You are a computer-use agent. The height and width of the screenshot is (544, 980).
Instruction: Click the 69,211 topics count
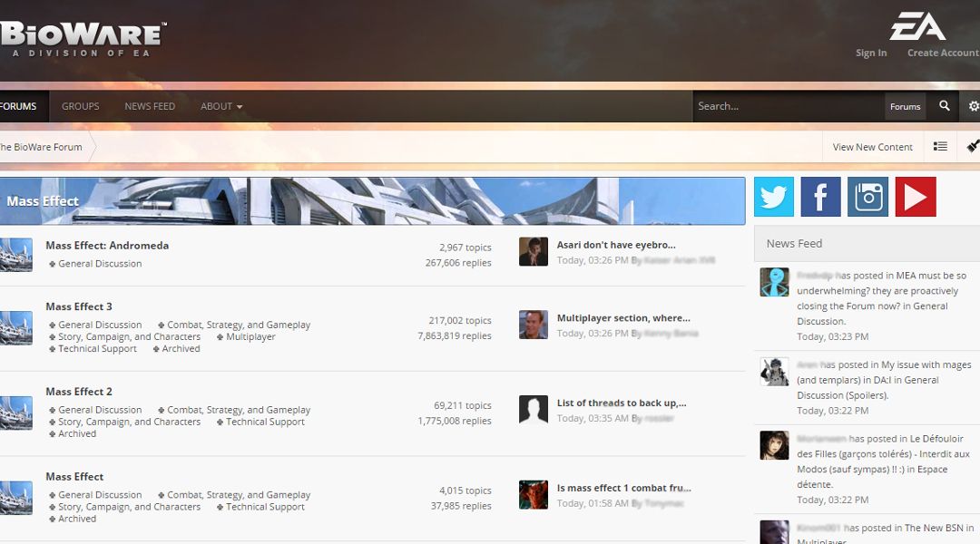(463, 405)
